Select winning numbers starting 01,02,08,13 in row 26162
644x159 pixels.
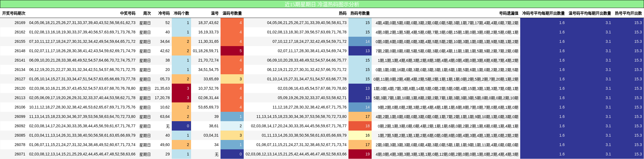pyautogui.click(x=82, y=32)
